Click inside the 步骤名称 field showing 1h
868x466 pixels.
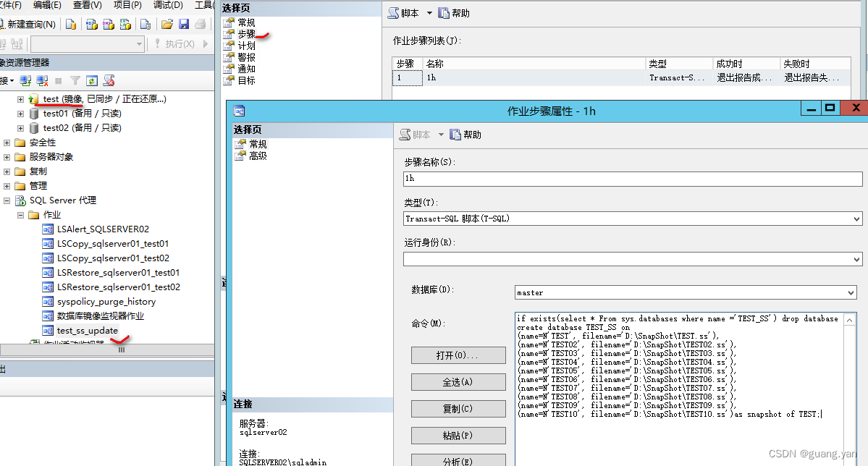(630, 179)
